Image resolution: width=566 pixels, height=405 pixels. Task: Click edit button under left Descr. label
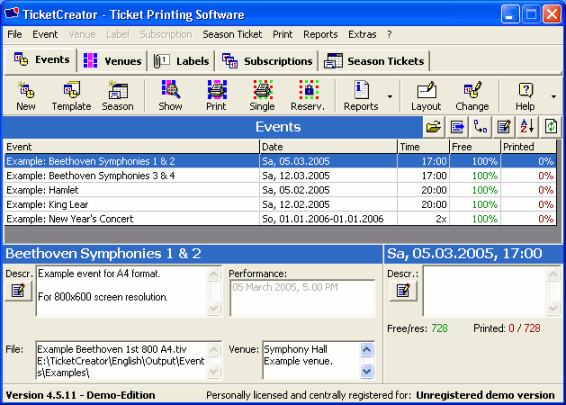[x=18, y=291]
